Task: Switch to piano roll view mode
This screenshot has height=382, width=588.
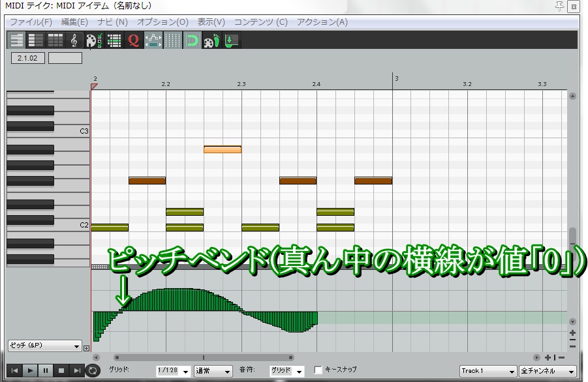Action: point(16,40)
